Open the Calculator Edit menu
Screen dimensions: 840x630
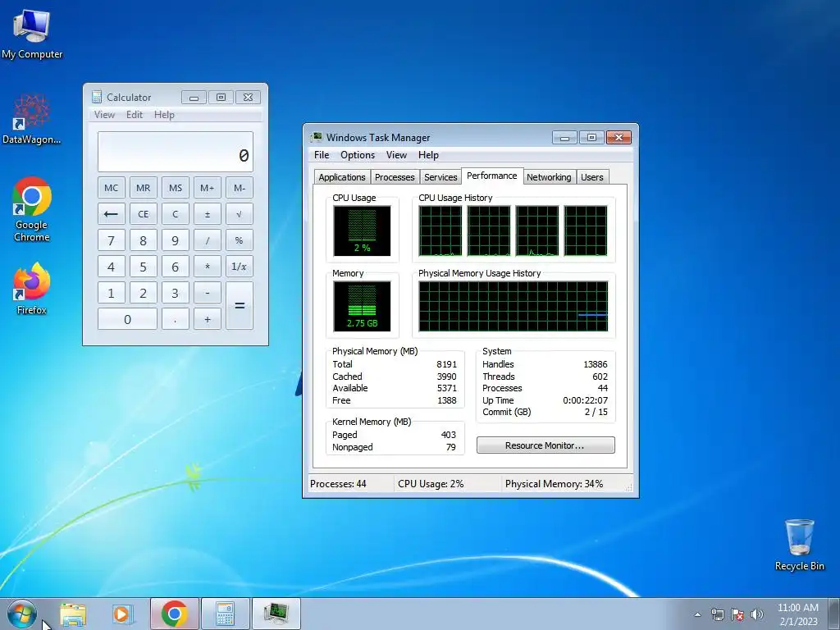135,115
